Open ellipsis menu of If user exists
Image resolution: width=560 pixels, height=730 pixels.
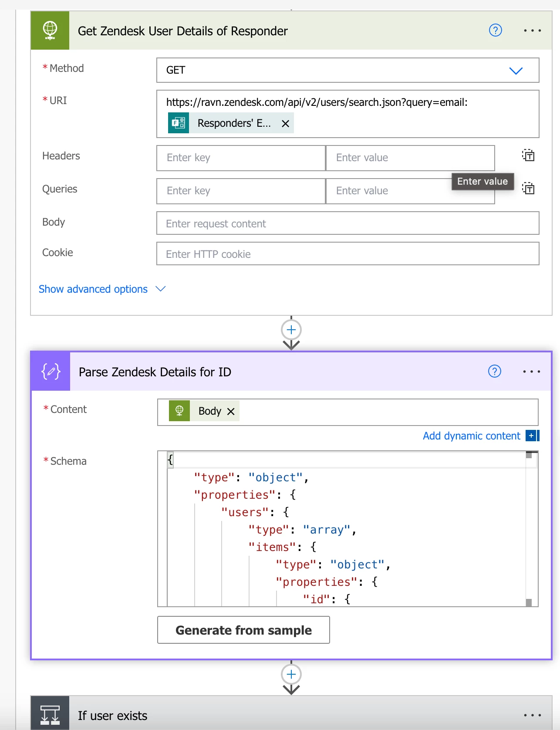coord(532,715)
